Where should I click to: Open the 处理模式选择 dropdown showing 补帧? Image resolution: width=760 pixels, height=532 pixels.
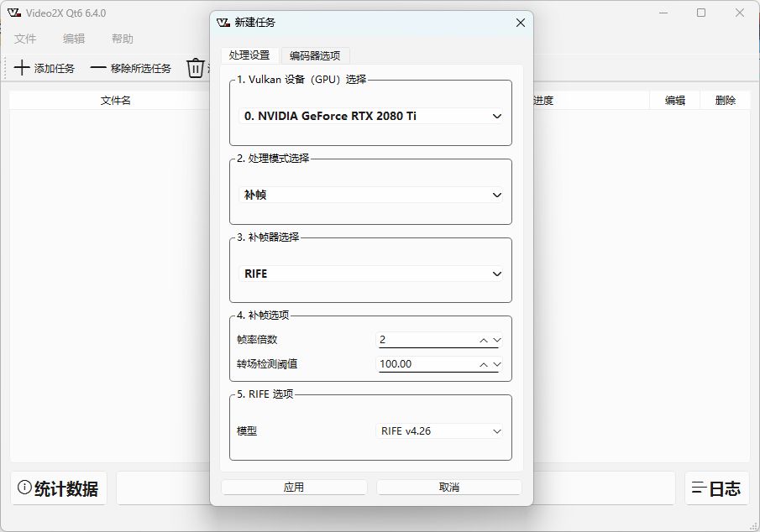click(370, 195)
